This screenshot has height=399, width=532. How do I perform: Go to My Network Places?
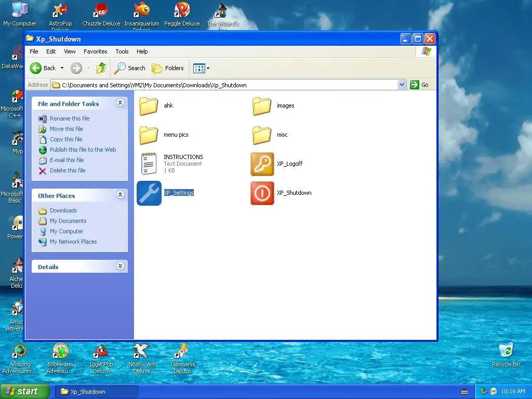(73, 242)
